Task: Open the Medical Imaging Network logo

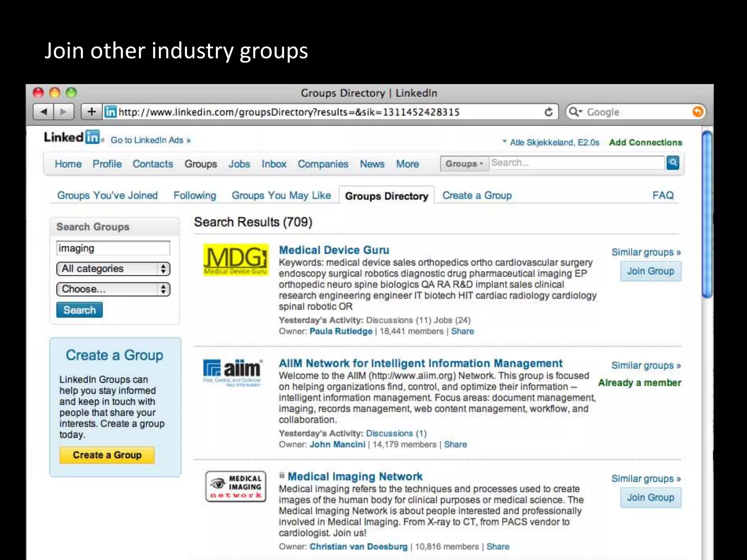Action: [236, 486]
